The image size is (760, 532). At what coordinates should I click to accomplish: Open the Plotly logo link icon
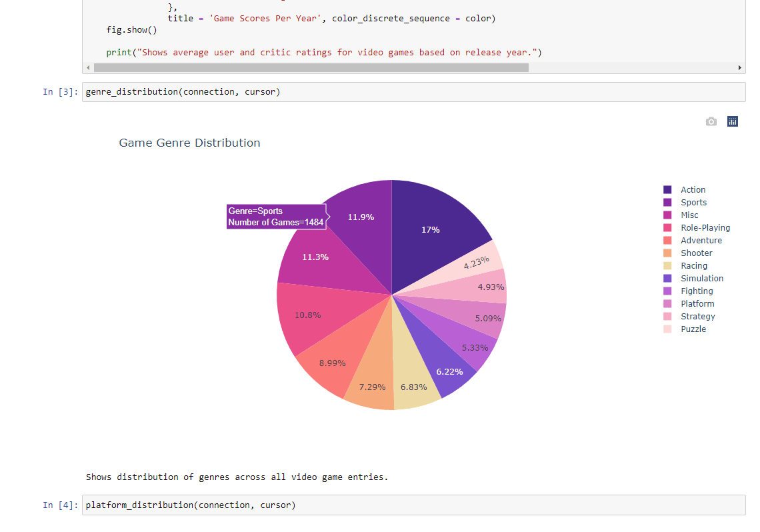click(x=733, y=121)
